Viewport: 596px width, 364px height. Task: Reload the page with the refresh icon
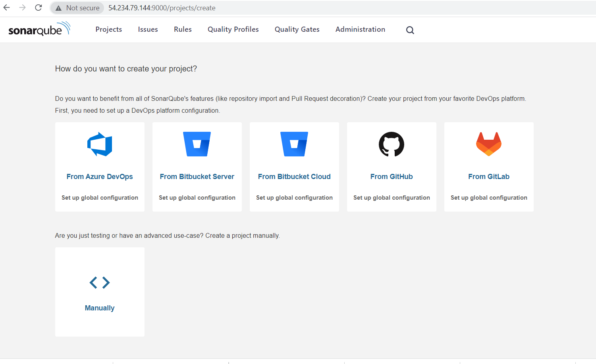[39, 8]
